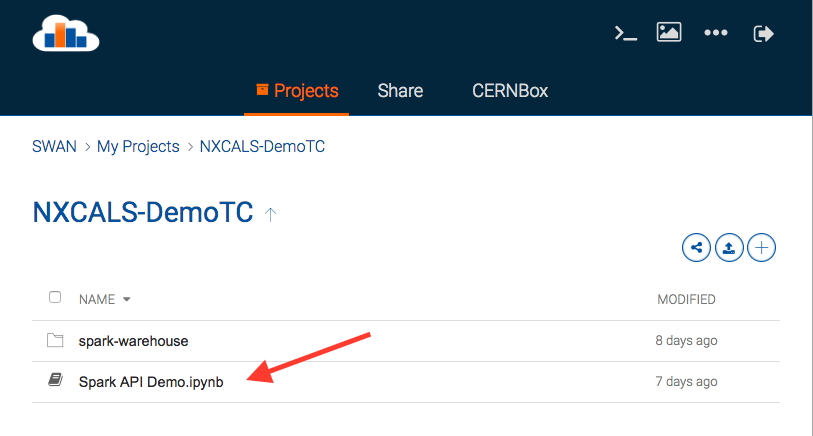Open the three-dots more menu

(x=715, y=33)
